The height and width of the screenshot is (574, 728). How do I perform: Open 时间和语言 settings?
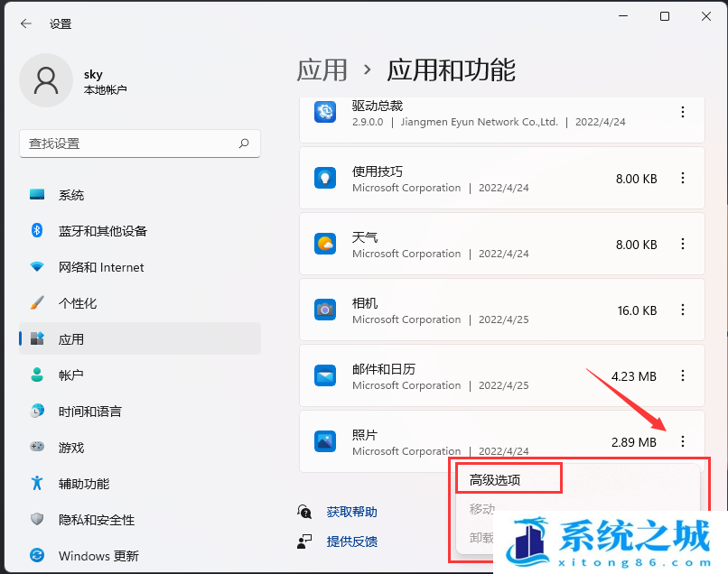click(x=140, y=412)
